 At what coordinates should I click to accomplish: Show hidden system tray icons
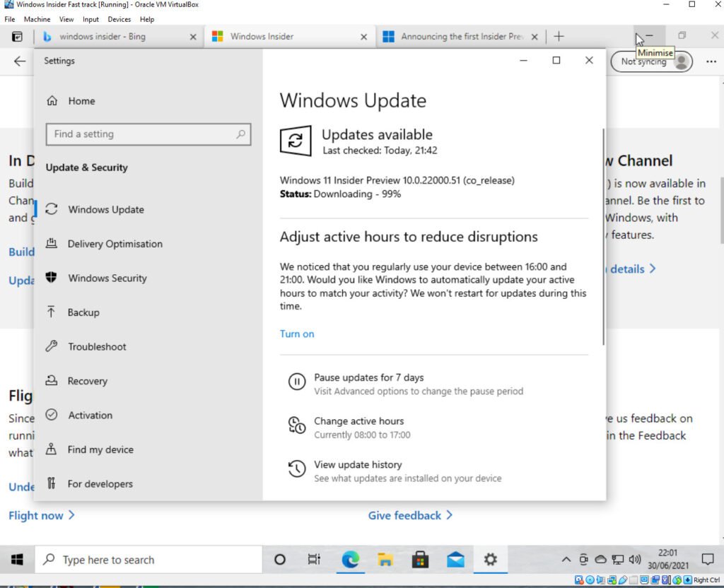[566, 560]
